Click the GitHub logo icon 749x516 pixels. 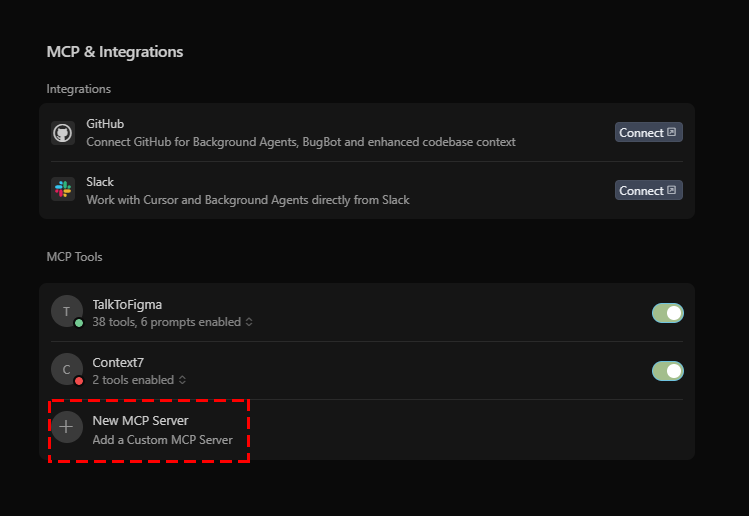click(x=63, y=133)
